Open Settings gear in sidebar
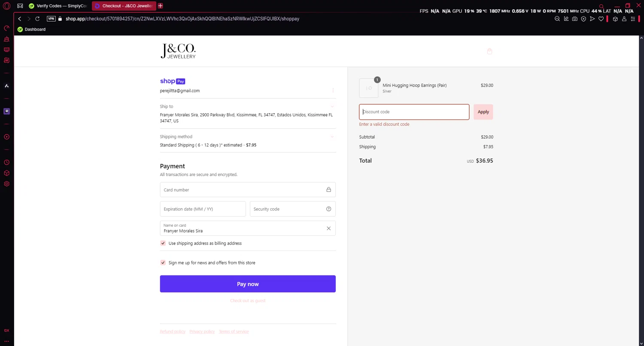 6,184
